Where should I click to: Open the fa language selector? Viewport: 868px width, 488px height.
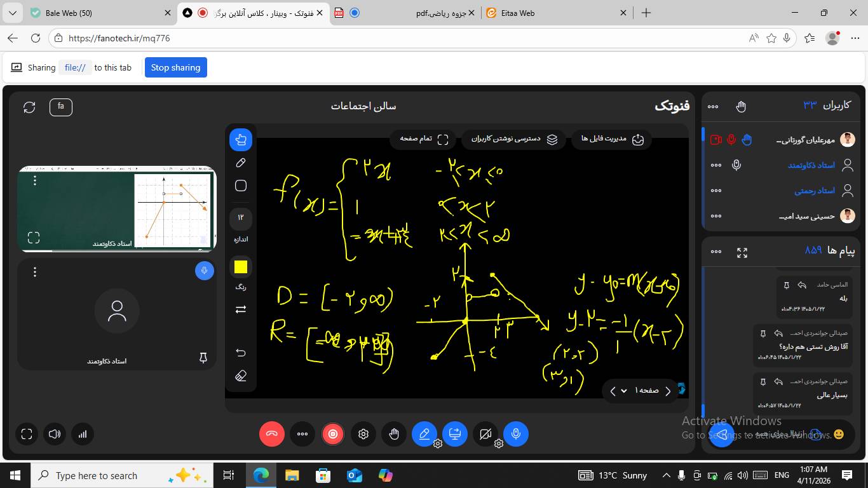[x=61, y=107]
